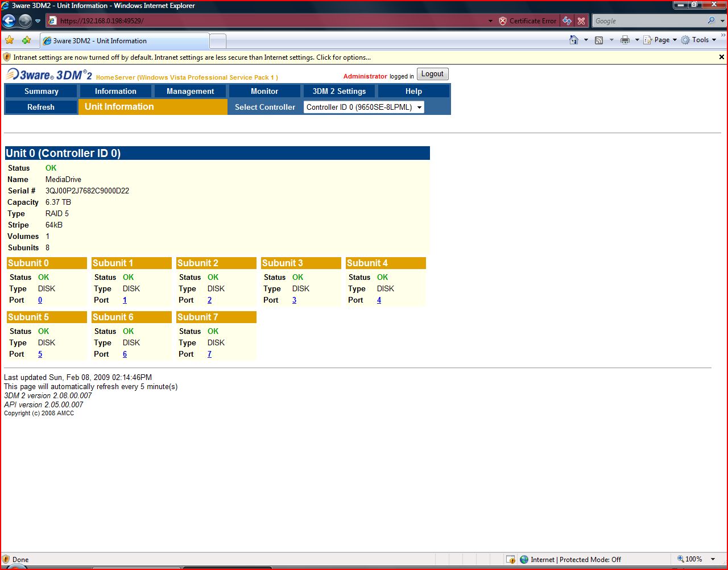
Task: Click the Logout button
Action: coord(432,74)
